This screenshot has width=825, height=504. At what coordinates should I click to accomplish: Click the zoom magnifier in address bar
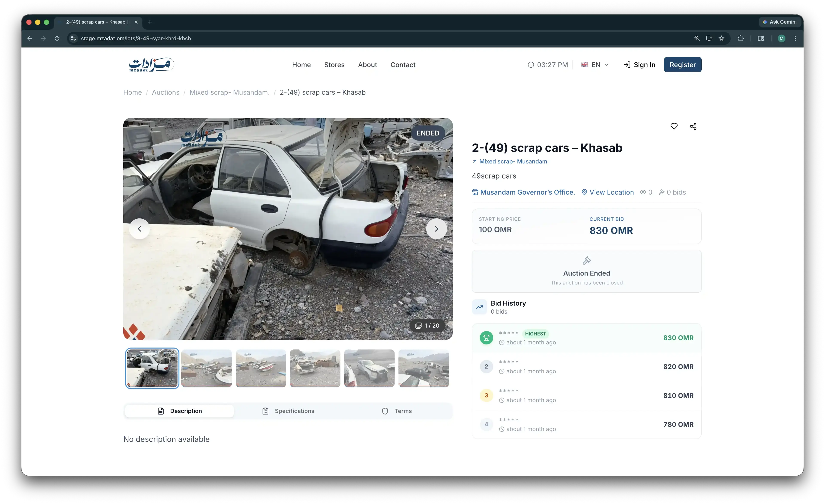(697, 38)
